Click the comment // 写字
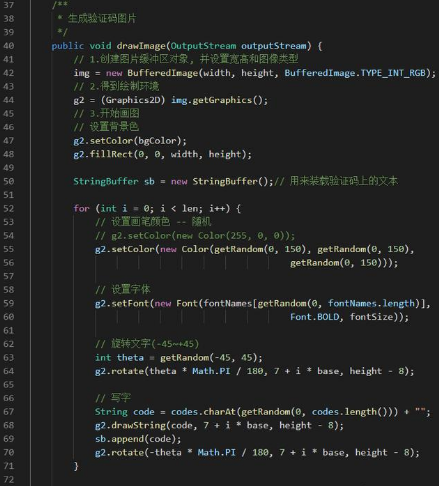Screen dimensions: 439x486 point(113,398)
